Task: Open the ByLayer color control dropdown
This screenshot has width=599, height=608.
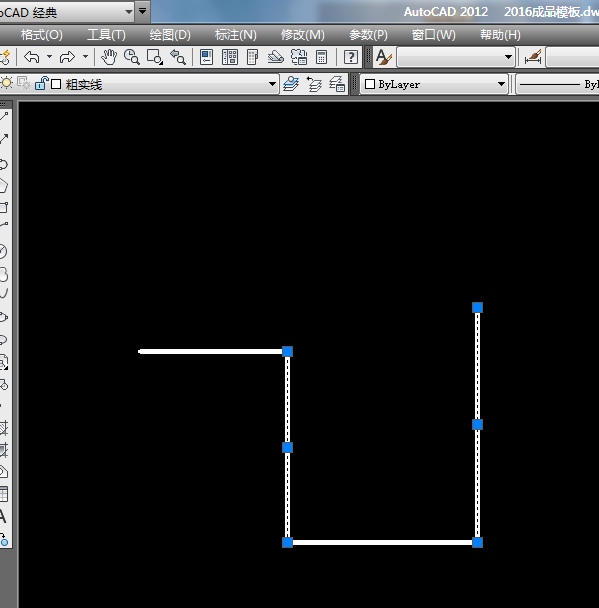Action: (501, 84)
